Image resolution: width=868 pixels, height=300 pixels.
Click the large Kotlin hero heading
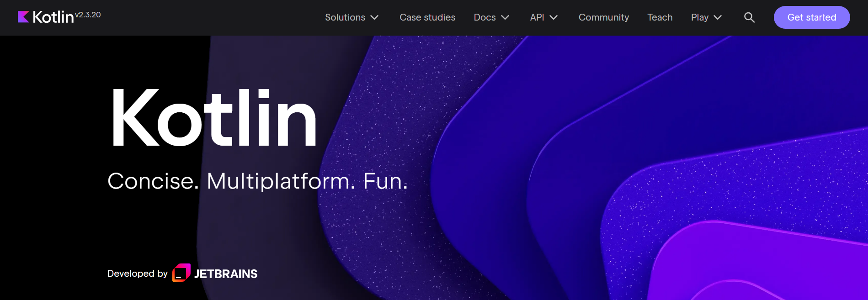[x=214, y=119]
